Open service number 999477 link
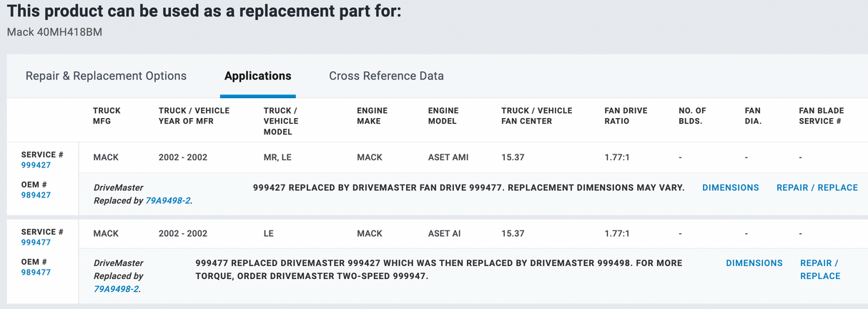The image size is (868, 309). (36, 242)
